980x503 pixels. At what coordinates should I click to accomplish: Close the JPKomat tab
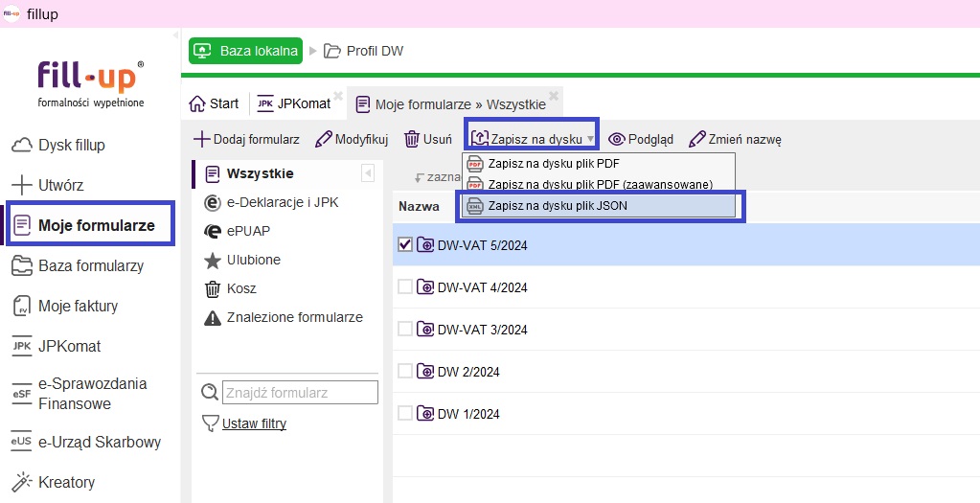coord(338,96)
